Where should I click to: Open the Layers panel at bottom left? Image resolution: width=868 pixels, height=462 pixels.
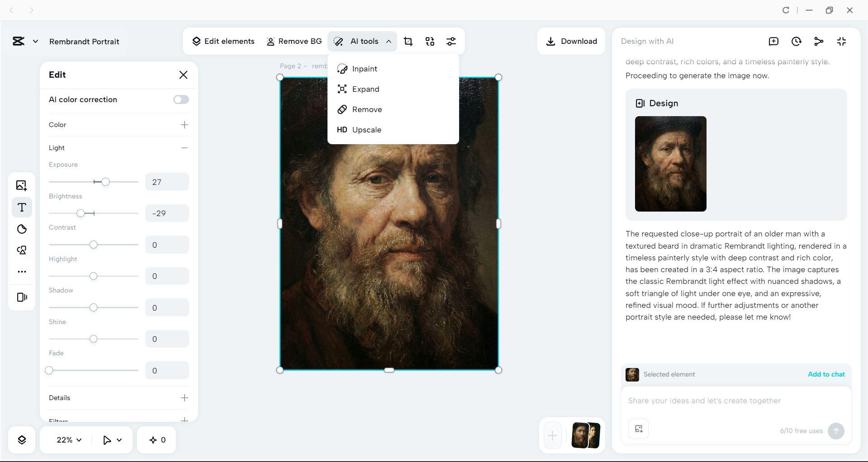(x=22, y=440)
